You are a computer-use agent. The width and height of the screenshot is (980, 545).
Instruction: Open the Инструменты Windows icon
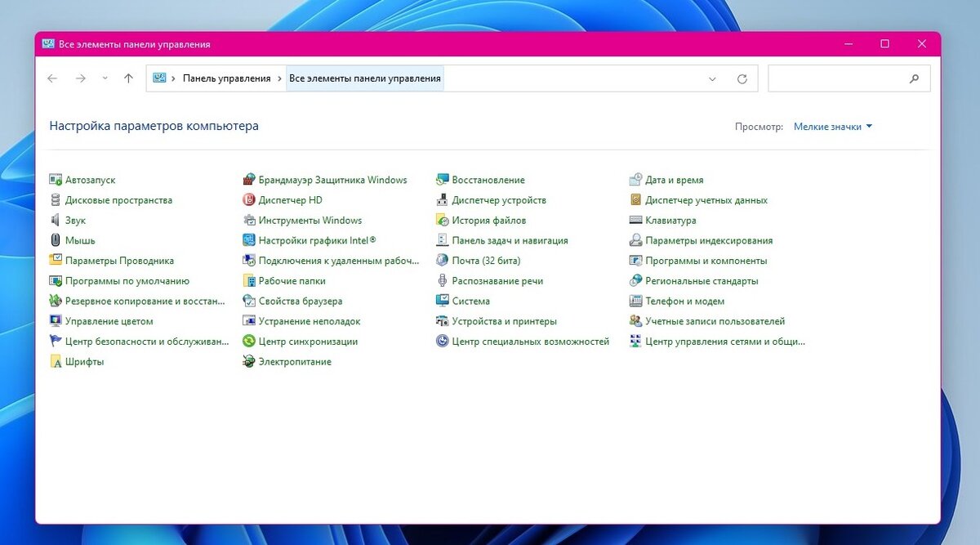click(249, 221)
